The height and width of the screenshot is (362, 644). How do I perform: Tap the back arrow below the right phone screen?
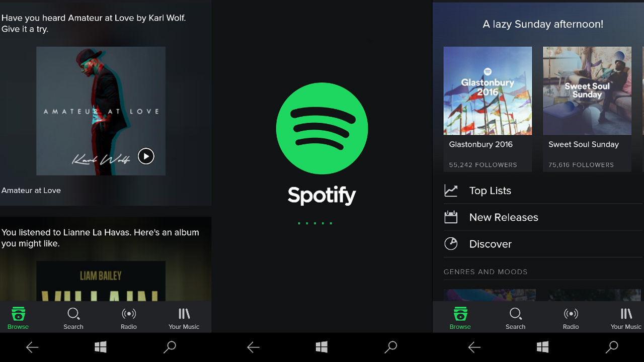474,347
